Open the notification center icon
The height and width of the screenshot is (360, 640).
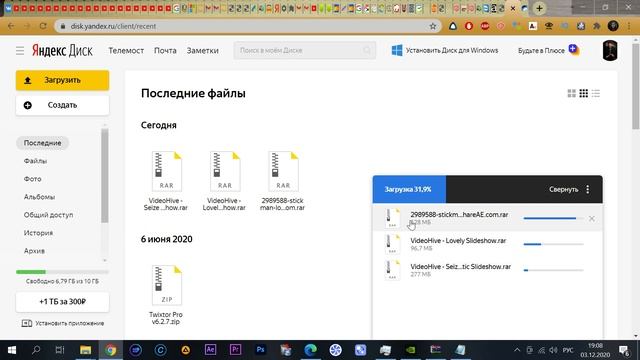click(x=624, y=350)
